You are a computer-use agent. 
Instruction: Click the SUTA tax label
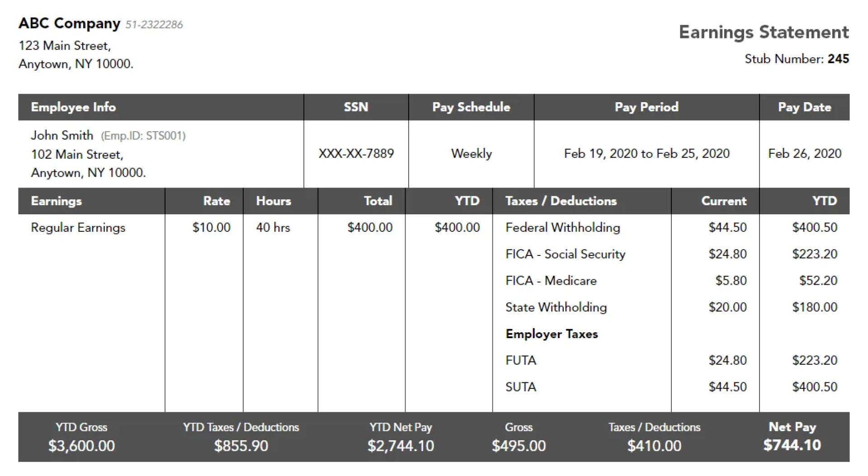pos(521,387)
